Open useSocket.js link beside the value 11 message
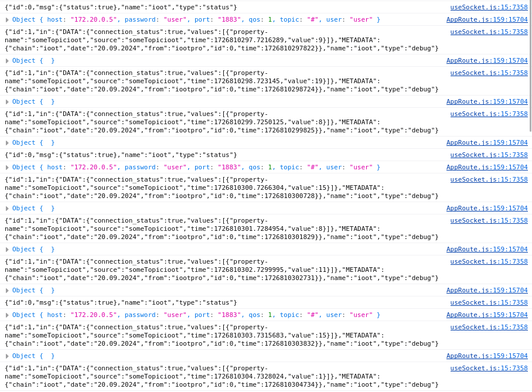The height and width of the screenshot is (392, 532). tap(489, 262)
